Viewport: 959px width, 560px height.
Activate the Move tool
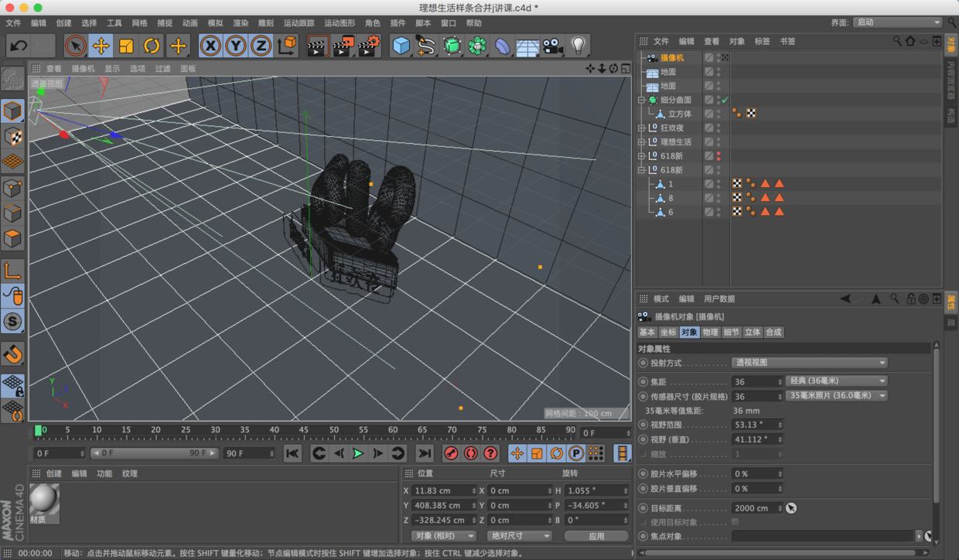click(101, 46)
